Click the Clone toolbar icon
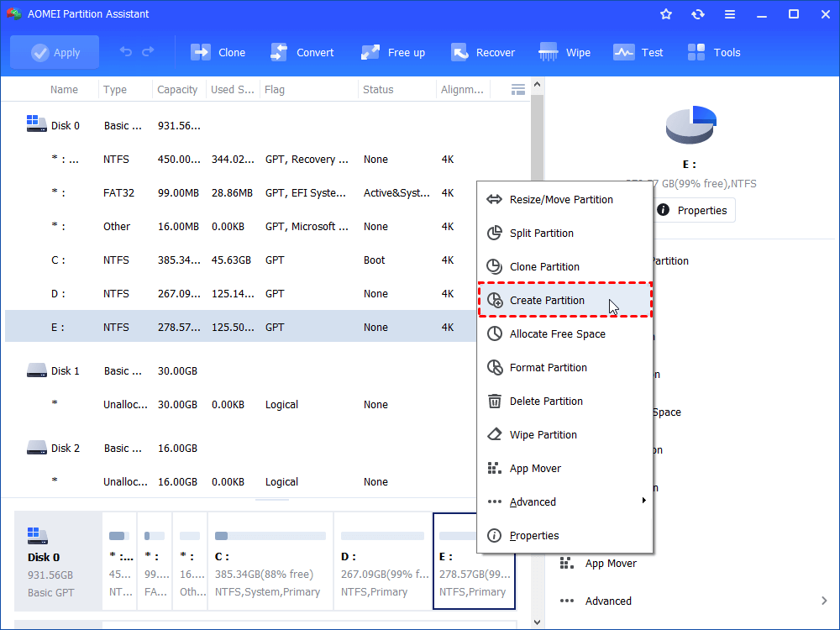 tap(218, 51)
